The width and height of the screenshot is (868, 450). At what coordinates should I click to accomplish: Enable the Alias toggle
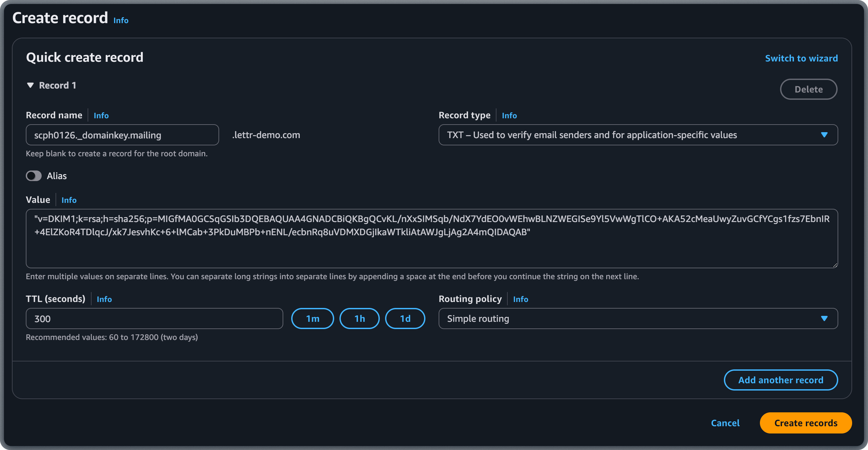33,175
